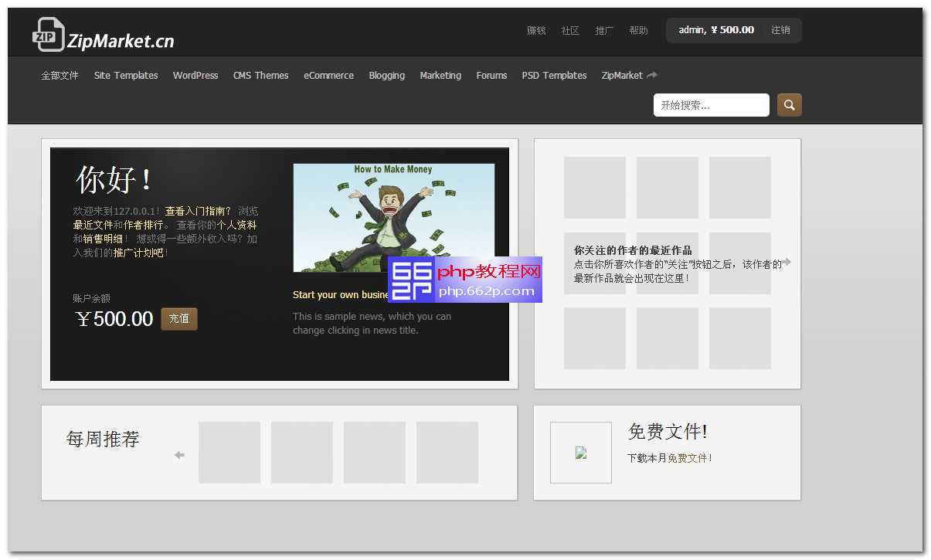Select Blogging in the navigation bar
Viewport: 931px width, 560px height.
click(x=387, y=76)
